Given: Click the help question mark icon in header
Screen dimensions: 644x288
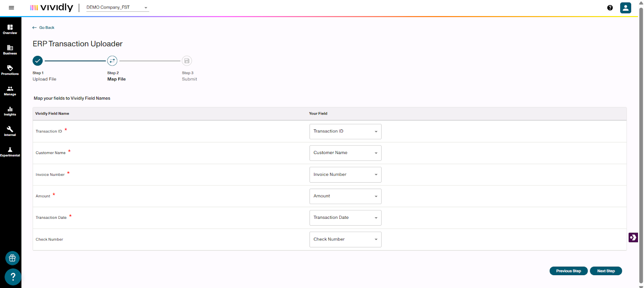Looking at the screenshot, I should click(610, 8).
